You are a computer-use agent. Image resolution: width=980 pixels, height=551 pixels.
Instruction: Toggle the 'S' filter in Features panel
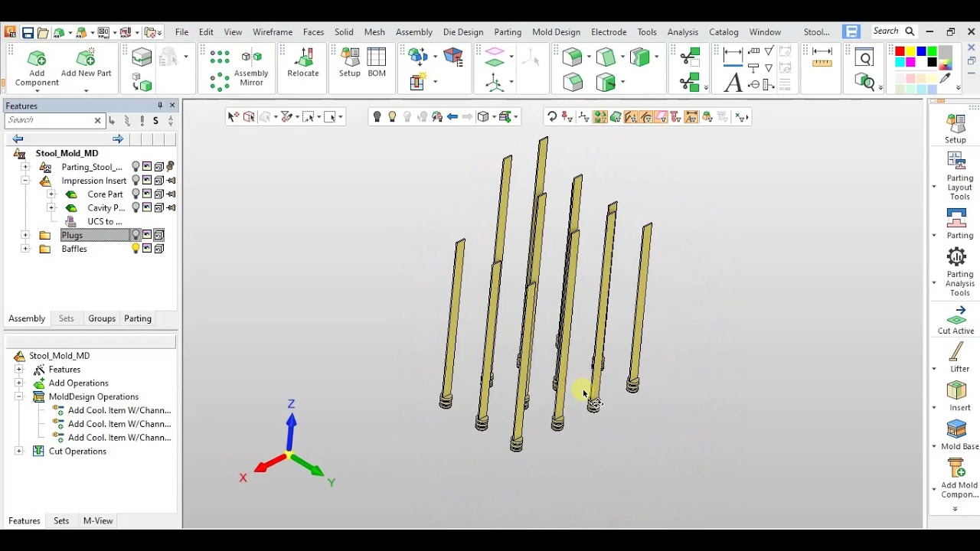[x=155, y=120]
